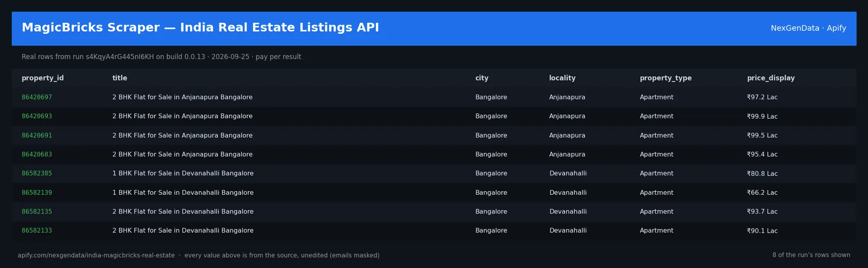Select price ₹99.9 Lac
This screenshot has height=268, width=868.
(762, 116)
